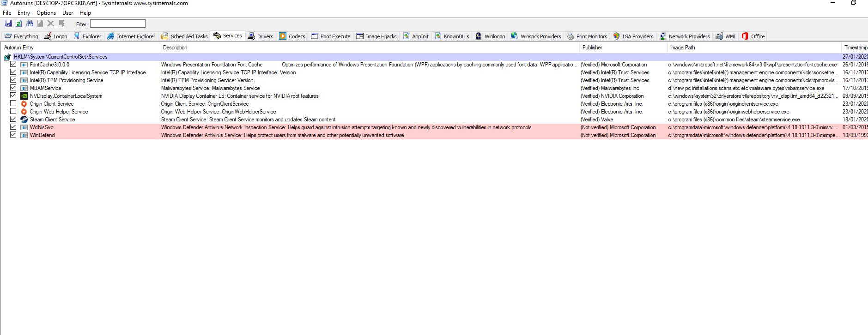Toggle the WinDefend entry checkbox
This screenshot has width=868, height=335.
[x=13, y=135]
